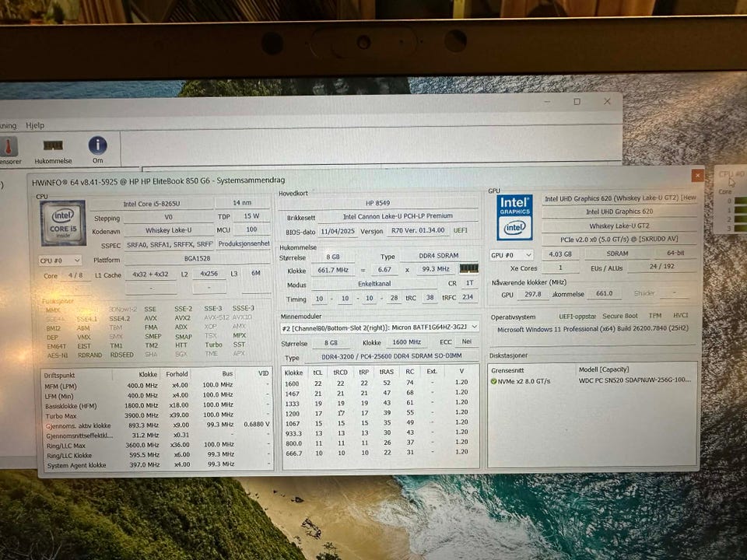The width and height of the screenshot is (747, 560).
Task: Click the Secure Boot indicator
Action: [620, 317]
